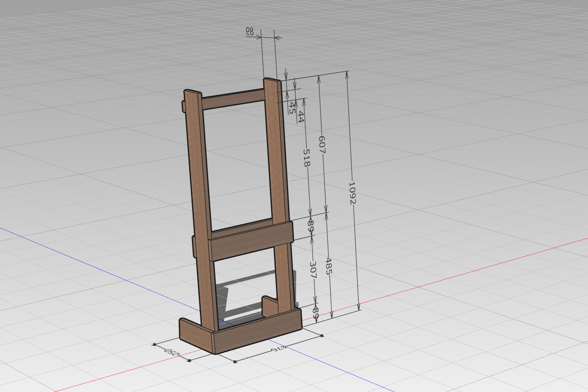The image size is (588, 392).
Task: Click the 89 dimension beside the middle crossbar
Action: pyautogui.click(x=310, y=226)
